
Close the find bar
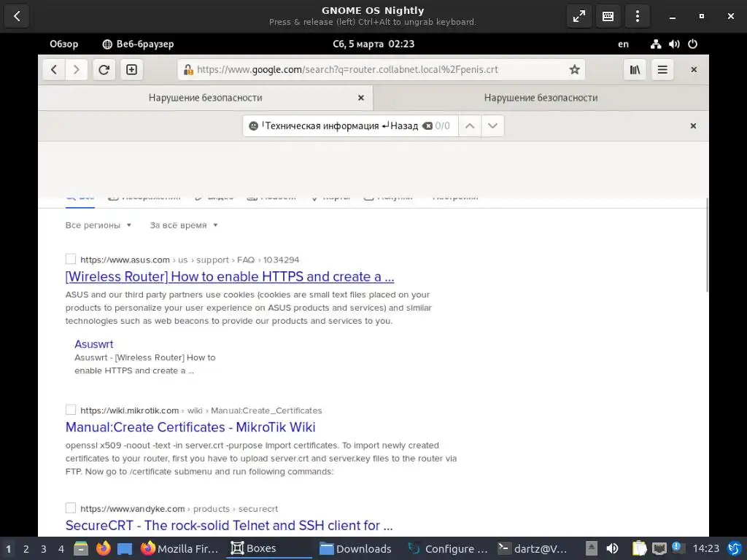pyautogui.click(x=693, y=125)
